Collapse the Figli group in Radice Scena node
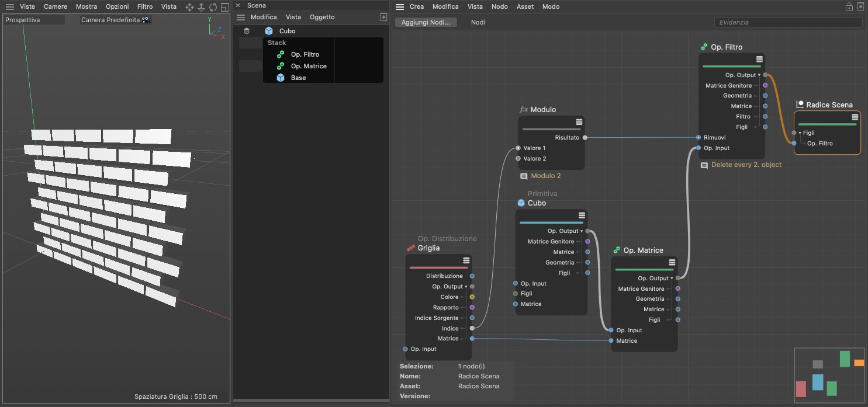Viewport: 868px width, 407px height. click(800, 133)
